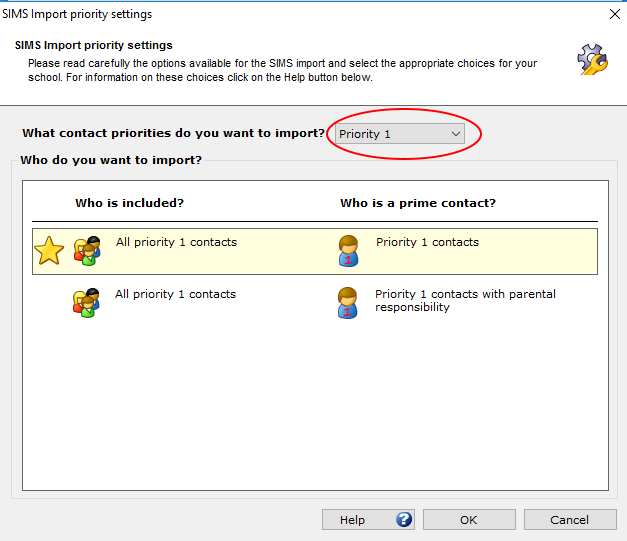Choose 'Priority 1 contacts' prime contact option
Image resolution: width=627 pixels, height=541 pixels.
tap(427, 242)
